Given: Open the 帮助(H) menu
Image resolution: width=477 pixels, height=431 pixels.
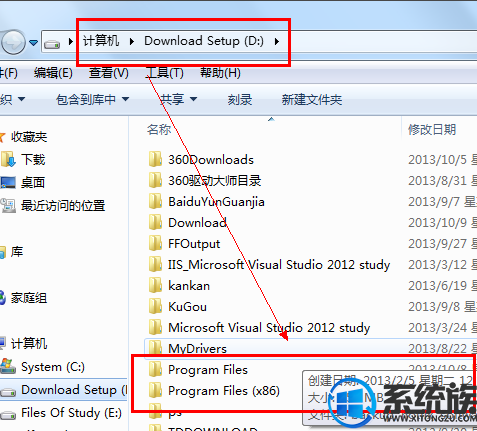Looking at the screenshot, I should tap(220, 73).
